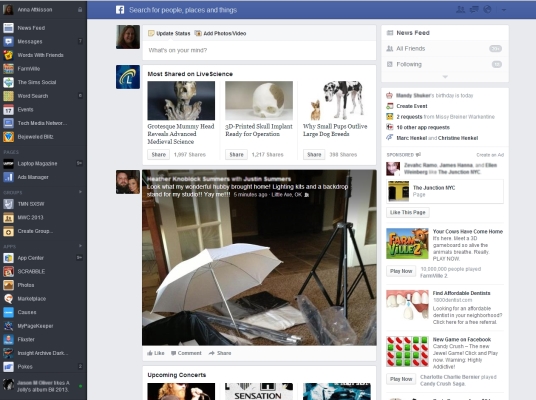Open friend requests icon in top bar
Screen dimensions: 536x400
click(x=460, y=10)
